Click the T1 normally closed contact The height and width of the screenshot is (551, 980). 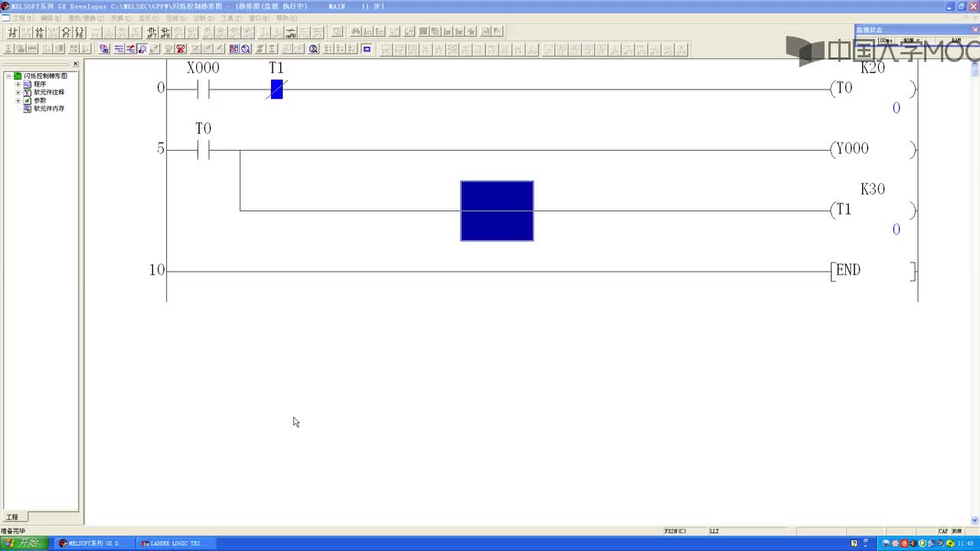276,89
